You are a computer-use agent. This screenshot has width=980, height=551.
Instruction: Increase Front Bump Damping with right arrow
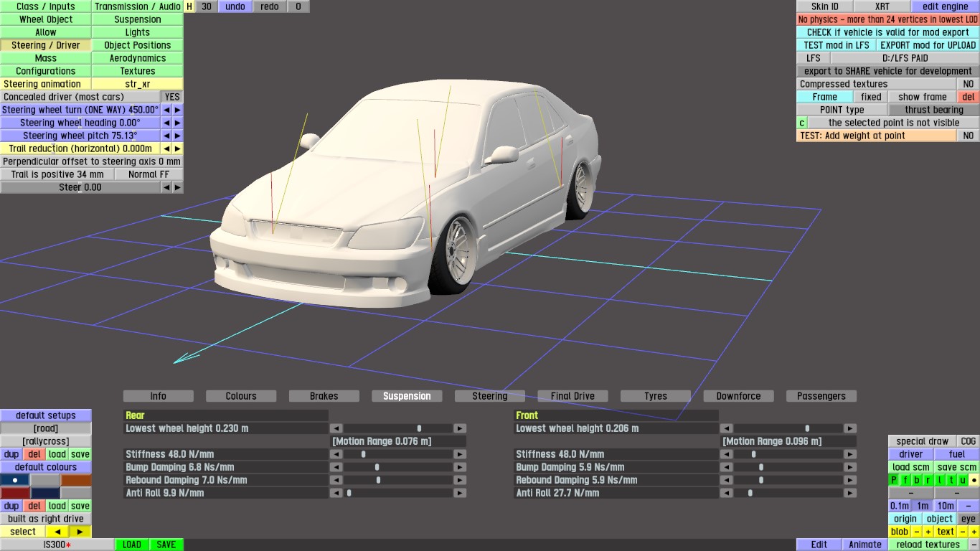[x=851, y=467]
